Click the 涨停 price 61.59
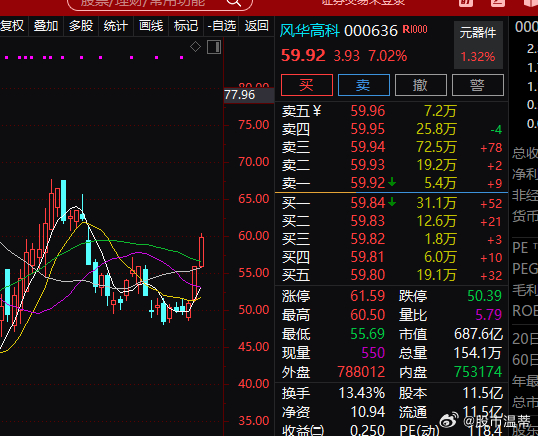Image resolution: width=538 pixels, height=436 pixels. click(368, 296)
